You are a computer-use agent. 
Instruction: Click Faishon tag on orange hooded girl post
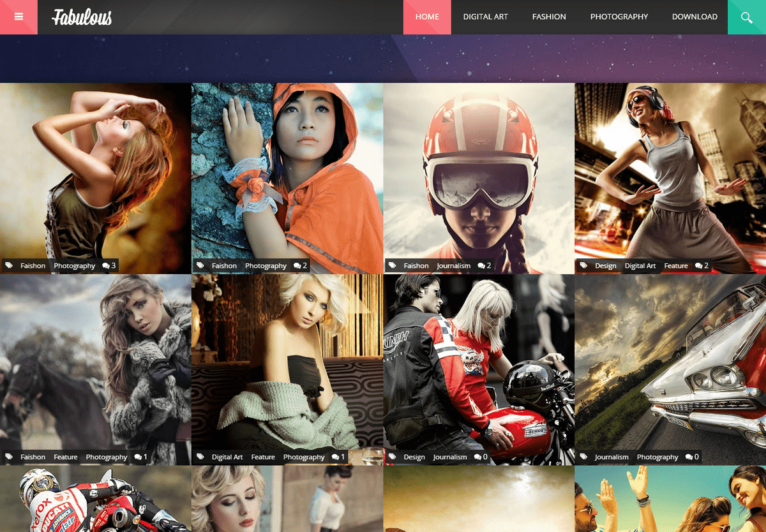pyautogui.click(x=225, y=265)
